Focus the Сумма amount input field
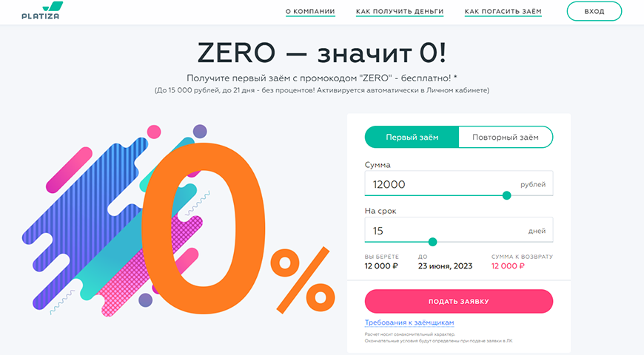 (x=437, y=184)
